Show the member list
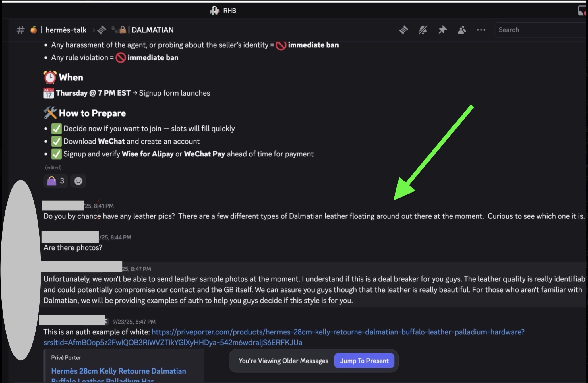 (462, 30)
